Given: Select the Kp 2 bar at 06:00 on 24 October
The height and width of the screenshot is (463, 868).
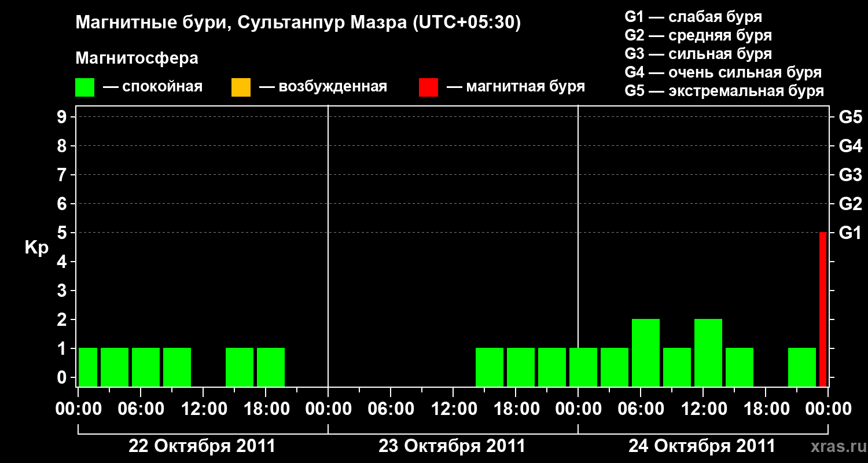Looking at the screenshot, I should pyautogui.click(x=646, y=353).
